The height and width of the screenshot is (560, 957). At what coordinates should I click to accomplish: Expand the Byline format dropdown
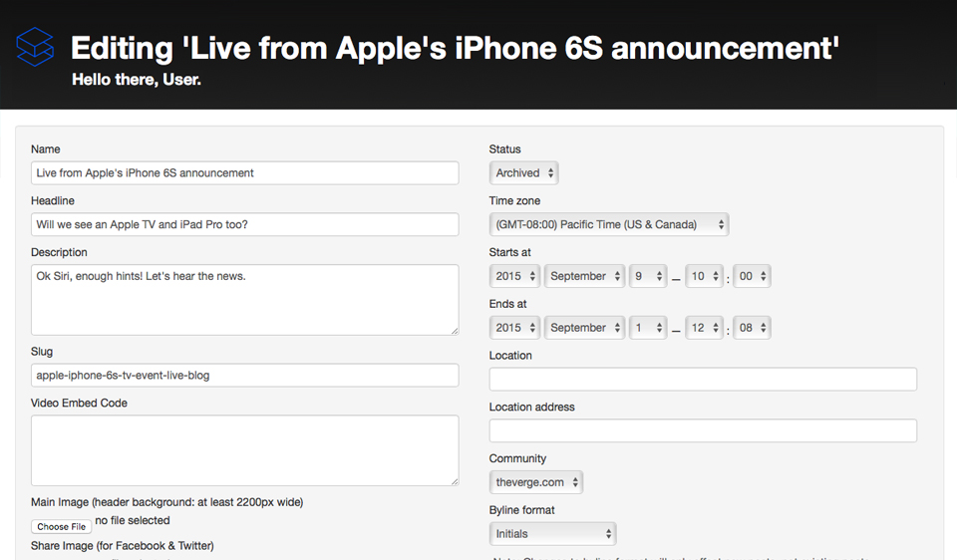[x=552, y=534]
